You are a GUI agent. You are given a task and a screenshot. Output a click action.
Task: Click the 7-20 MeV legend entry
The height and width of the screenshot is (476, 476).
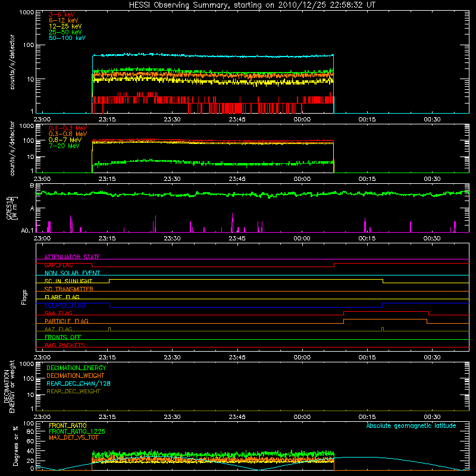coord(64,146)
